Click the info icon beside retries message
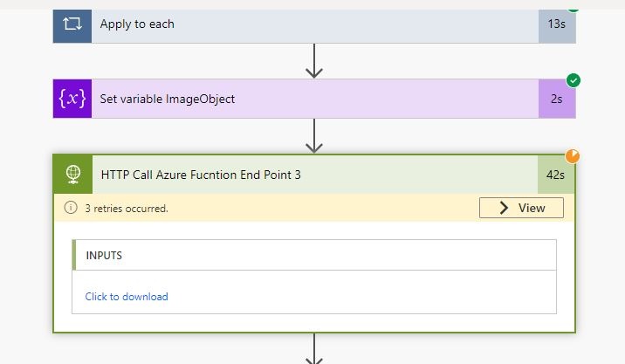Viewport: 625px width, 364px height. [71, 208]
